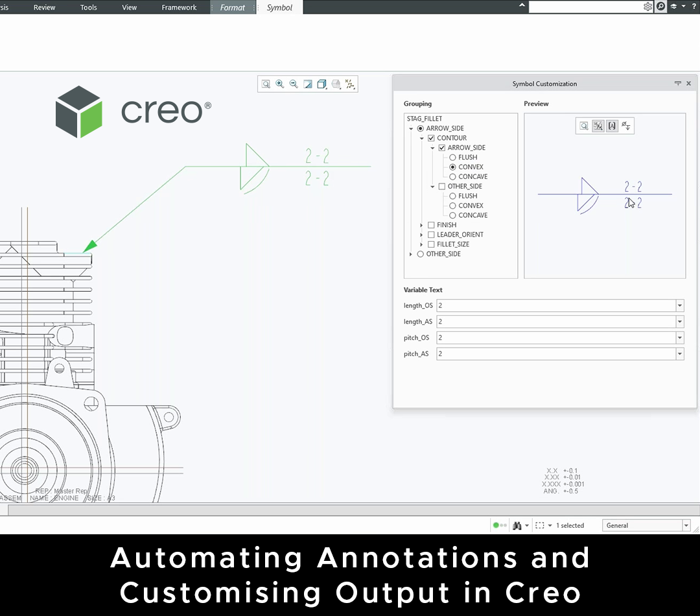Click the greyed saved orientations icon
Viewport: 700px width, 616px height.
(336, 84)
